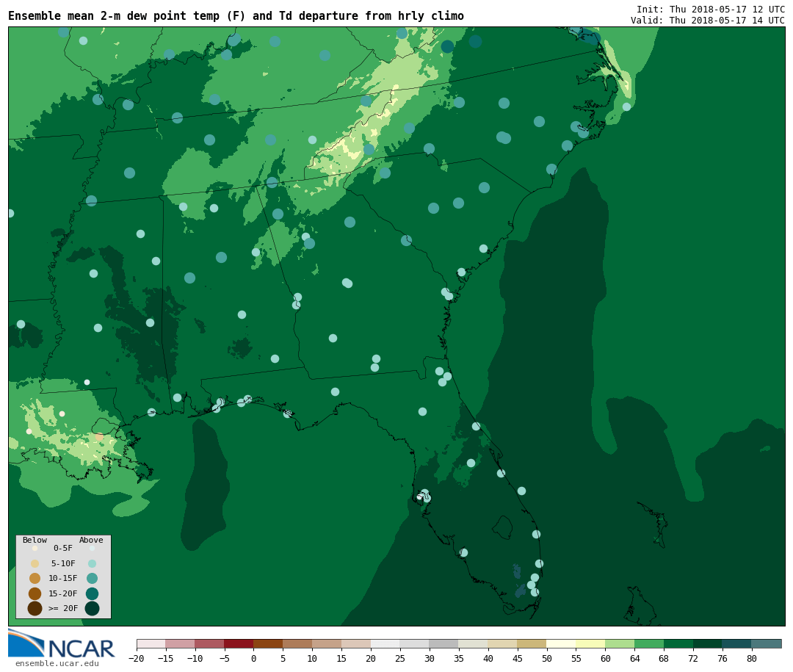Pick the colorbar segment between 20 and 25
The width and height of the screenshot is (793, 672).
coord(386,643)
